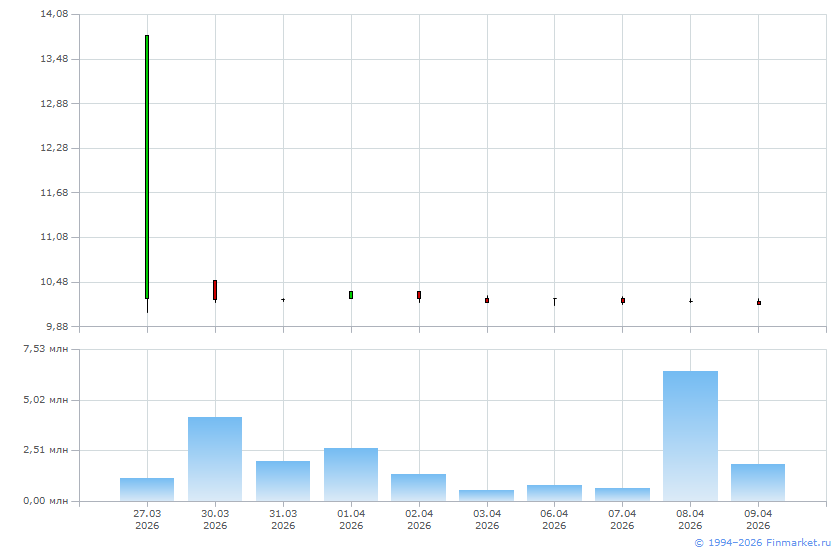
Task: Click the 03.04 2026 date label
Action: pos(487,519)
